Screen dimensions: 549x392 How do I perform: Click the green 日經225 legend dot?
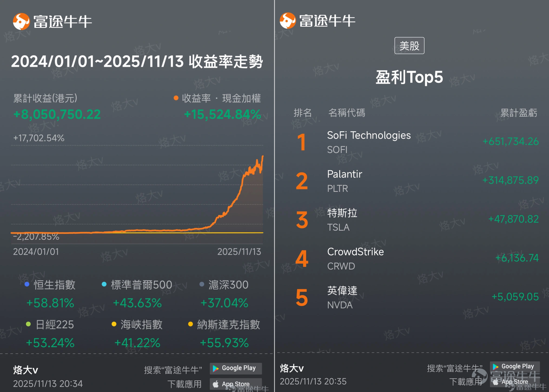point(28,324)
